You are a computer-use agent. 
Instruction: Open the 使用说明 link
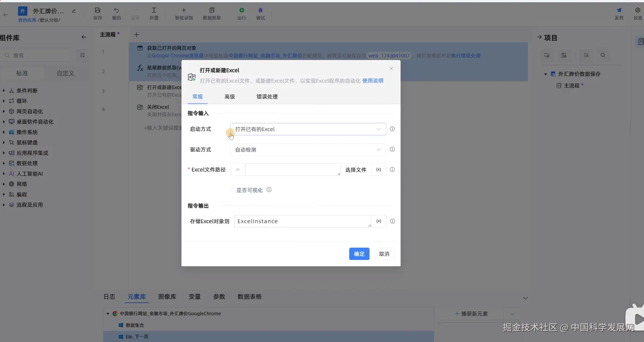(x=373, y=81)
